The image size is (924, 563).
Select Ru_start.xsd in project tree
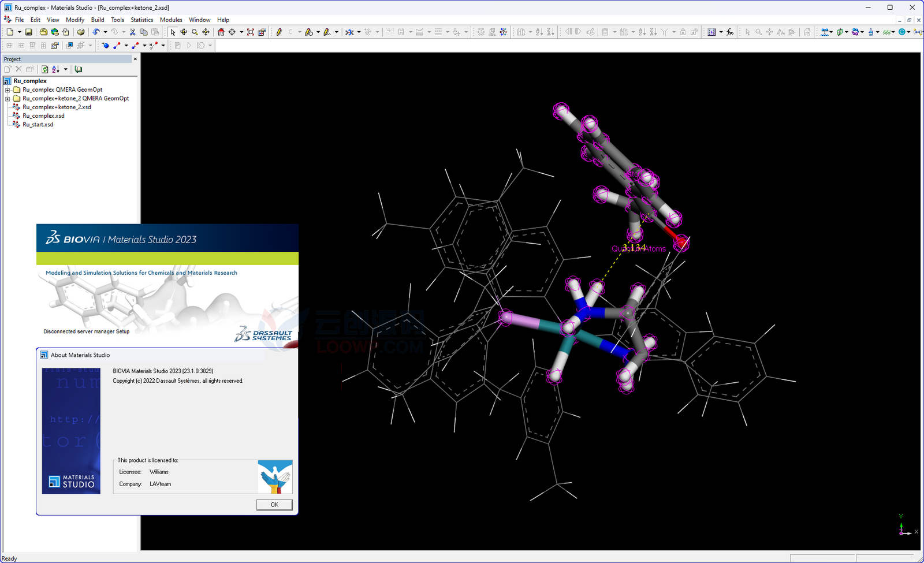click(x=38, y=125)
